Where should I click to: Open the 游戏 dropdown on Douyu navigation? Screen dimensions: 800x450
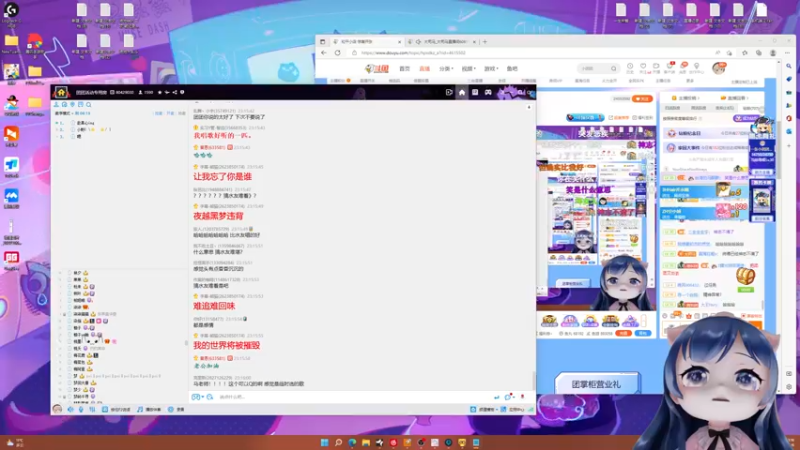[x=490, y=68]
